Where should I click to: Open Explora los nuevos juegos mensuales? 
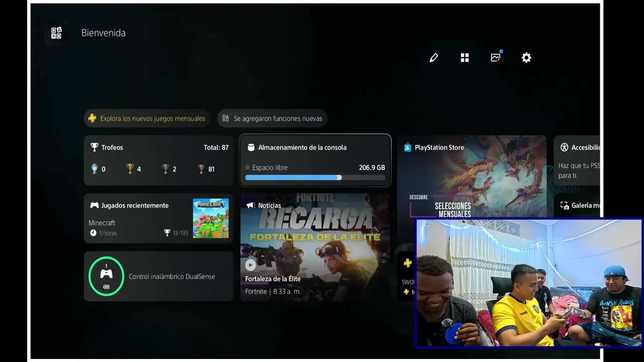point(147,119)
